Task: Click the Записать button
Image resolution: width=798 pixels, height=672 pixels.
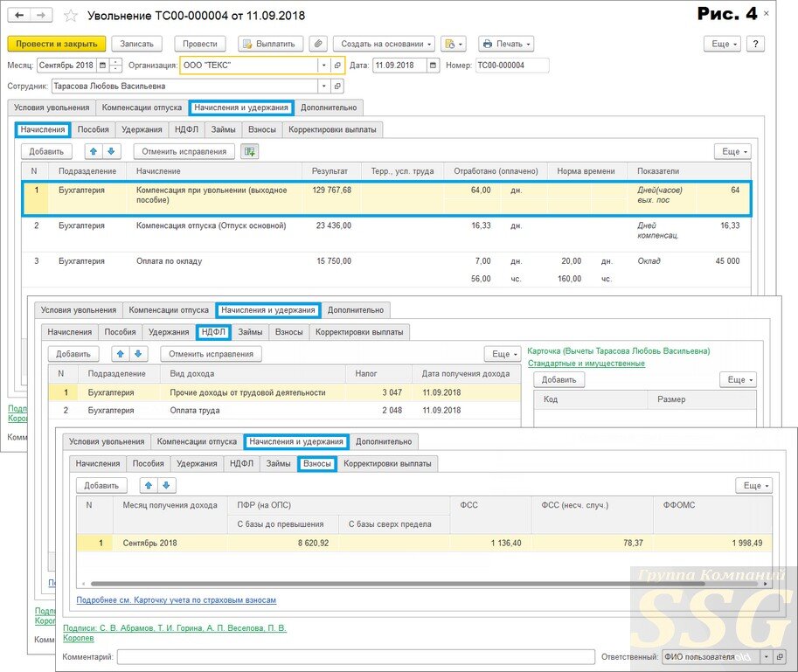Action: 136,44
